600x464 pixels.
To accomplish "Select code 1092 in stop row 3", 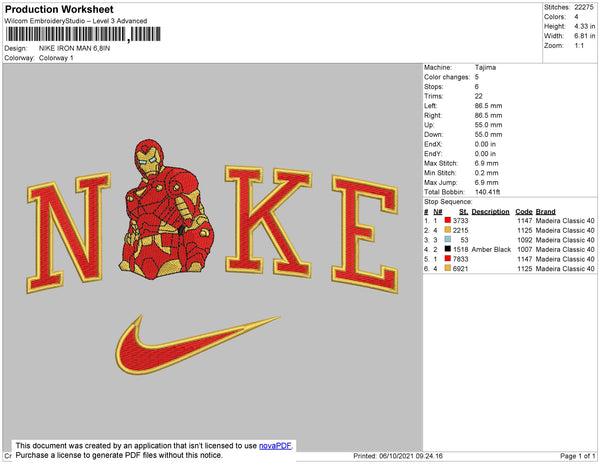I will (525, 240).
